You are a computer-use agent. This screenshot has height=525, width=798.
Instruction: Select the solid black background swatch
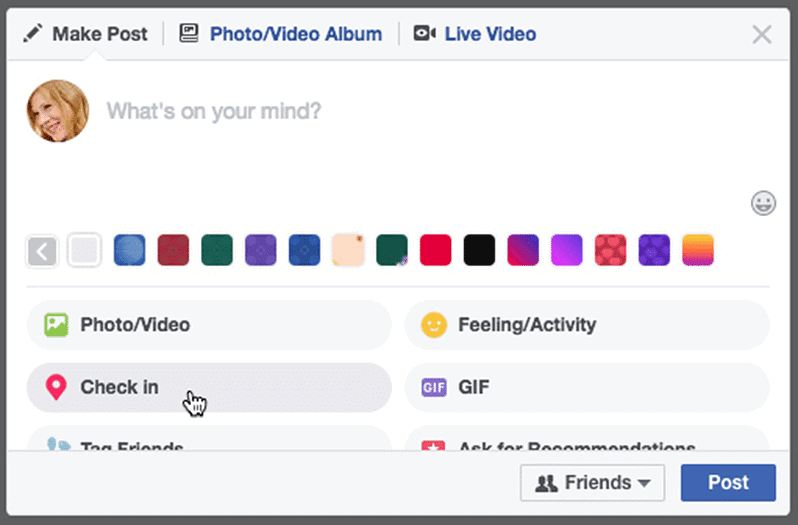tap(479, 250)
